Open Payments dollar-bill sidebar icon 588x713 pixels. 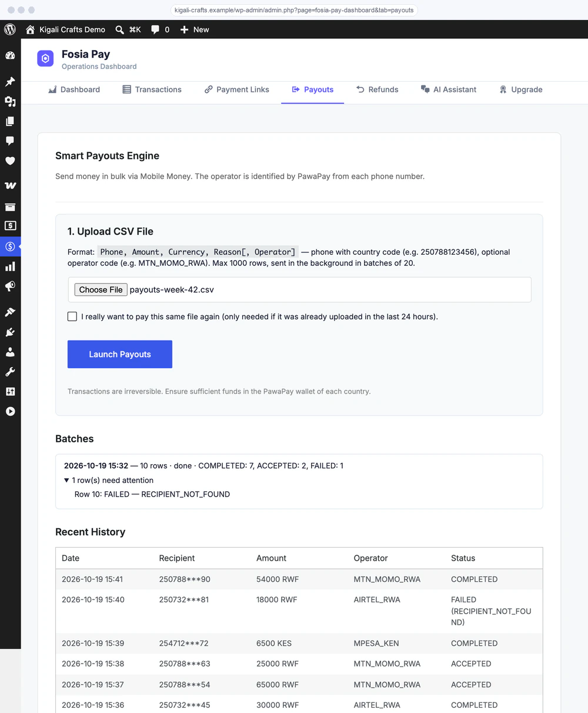pyautogui.click(x=10, y=226)
